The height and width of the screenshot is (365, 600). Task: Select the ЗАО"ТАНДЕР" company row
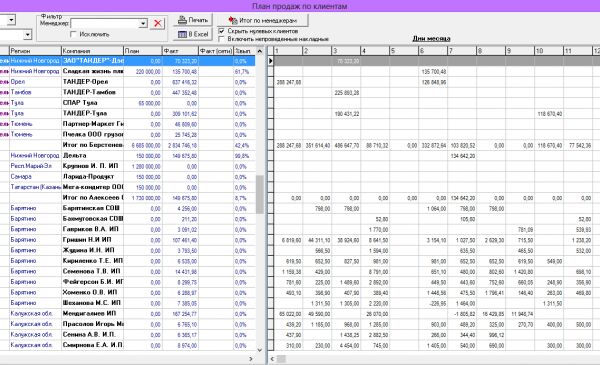pos(127,61)
